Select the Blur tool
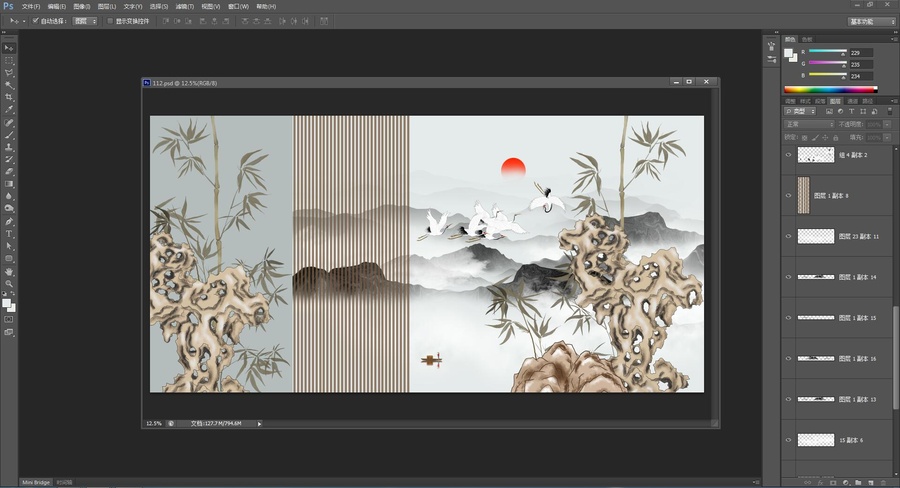This screenshot has width=900, height=488. click(9, 196)
